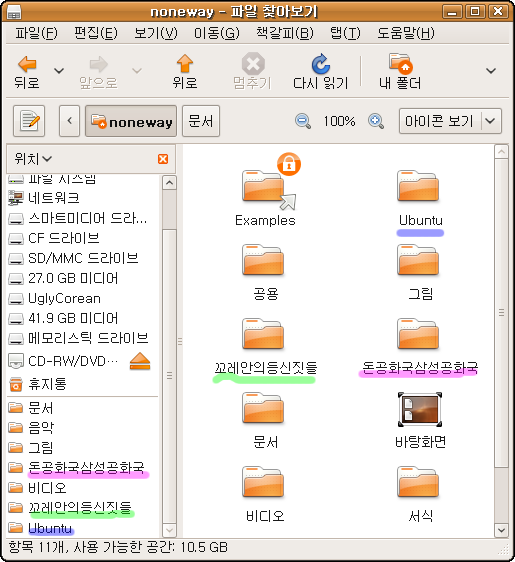Select the 공용 folder icon

(x=263, y=261)
